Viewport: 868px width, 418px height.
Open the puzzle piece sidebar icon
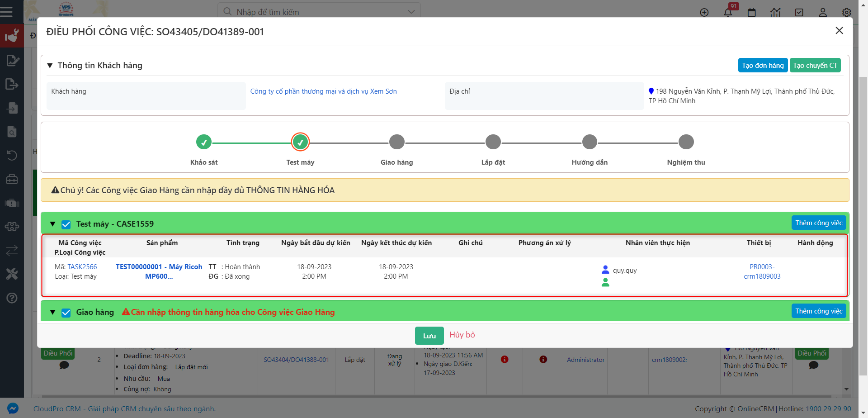[x=12, y=226]
